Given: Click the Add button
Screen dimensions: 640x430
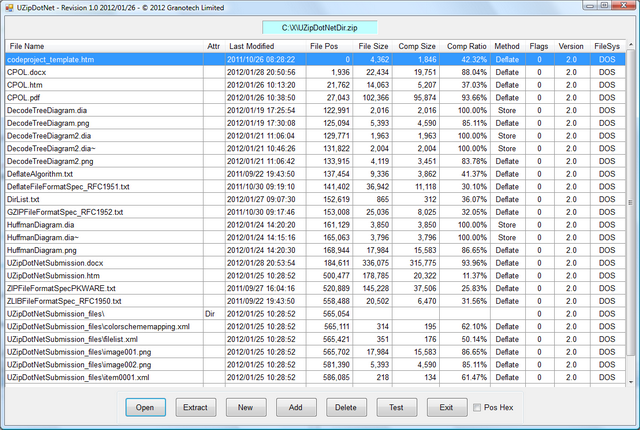Looking at the screenshot, I should click(x=296, y=407).
